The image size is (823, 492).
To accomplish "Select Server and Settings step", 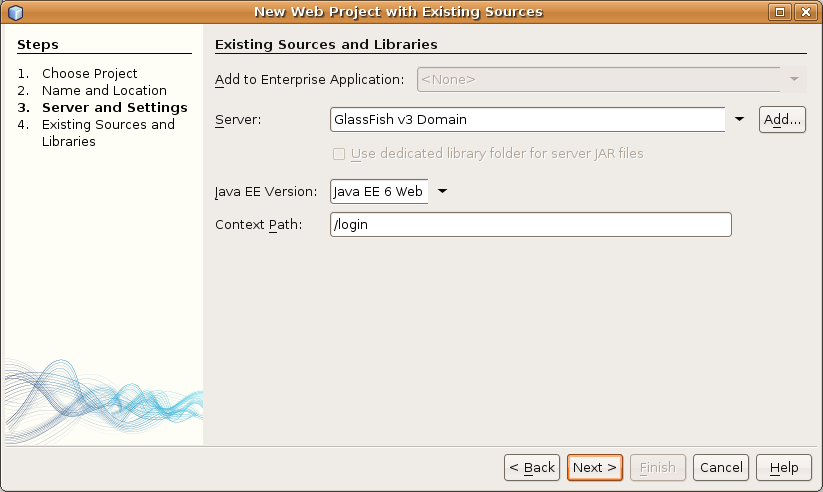I will tap(114, 108).
